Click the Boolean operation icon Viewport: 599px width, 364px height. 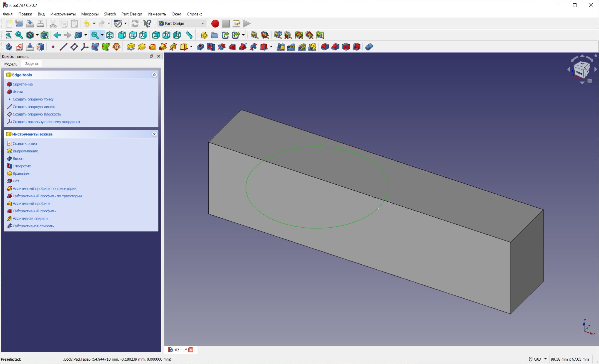(x=369, y=47)
